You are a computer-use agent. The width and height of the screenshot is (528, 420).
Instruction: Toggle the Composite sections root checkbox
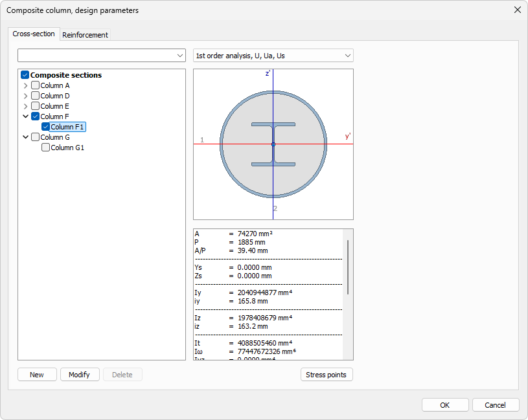click(25, 74)
